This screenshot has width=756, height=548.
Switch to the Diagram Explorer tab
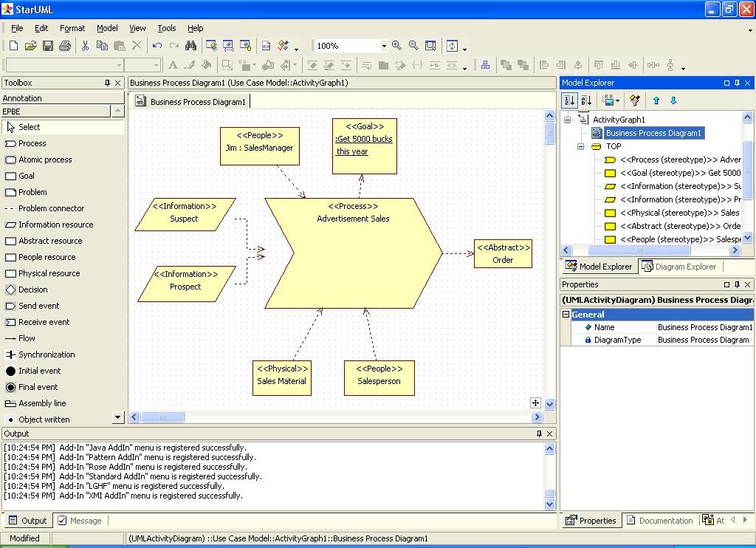(x=680, y=267)
